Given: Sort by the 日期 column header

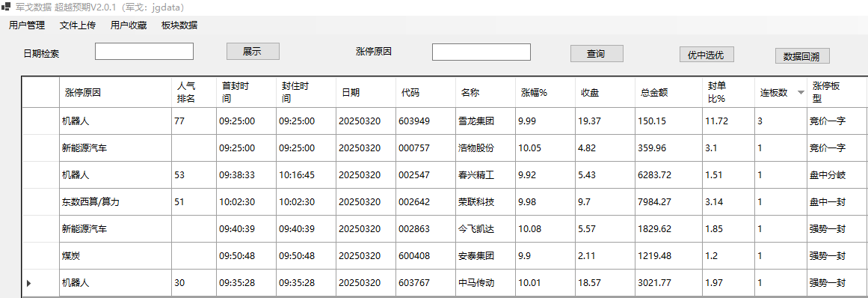Looking at the screenshot, I should tap(366, 93).
